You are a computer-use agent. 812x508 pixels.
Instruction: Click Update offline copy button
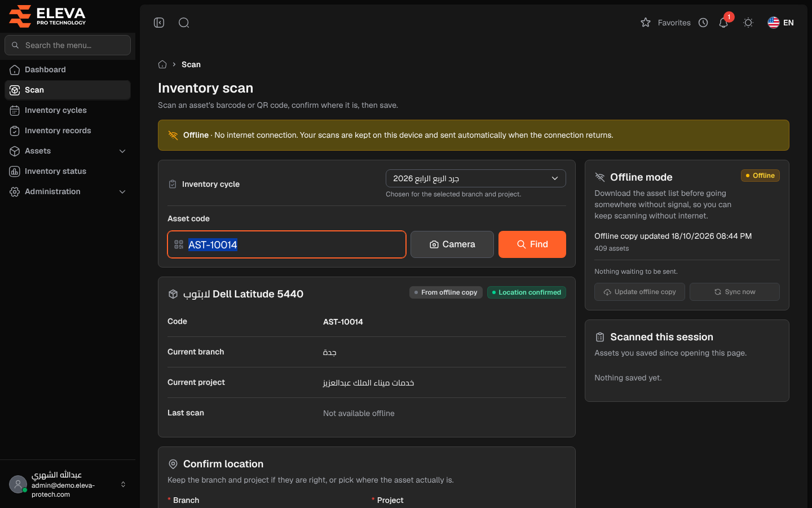tap(639, 292)
